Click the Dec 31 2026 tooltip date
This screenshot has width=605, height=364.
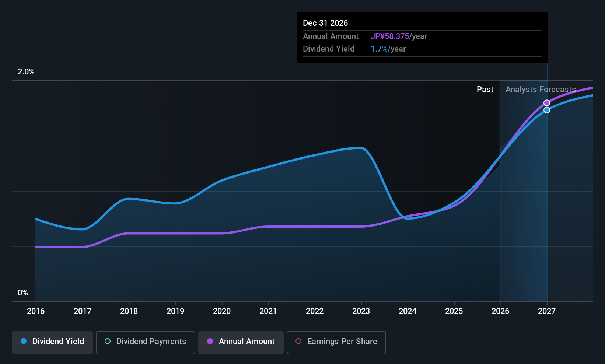point(325,23)
